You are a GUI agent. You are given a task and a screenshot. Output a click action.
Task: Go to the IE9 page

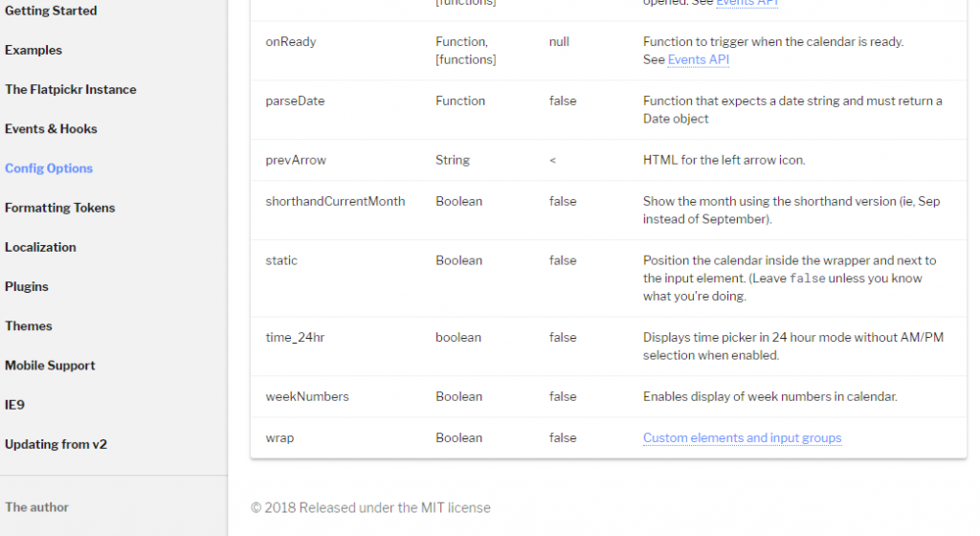[x=14, y=405]
